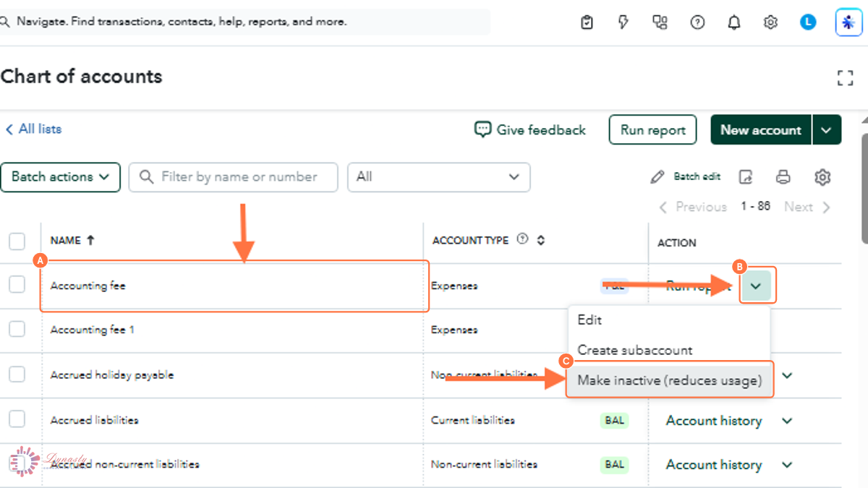Viewport: 868px width, 488px height.
Task: Expand action arrow for Accrued liabilities row
Action: tap(788, 421)
